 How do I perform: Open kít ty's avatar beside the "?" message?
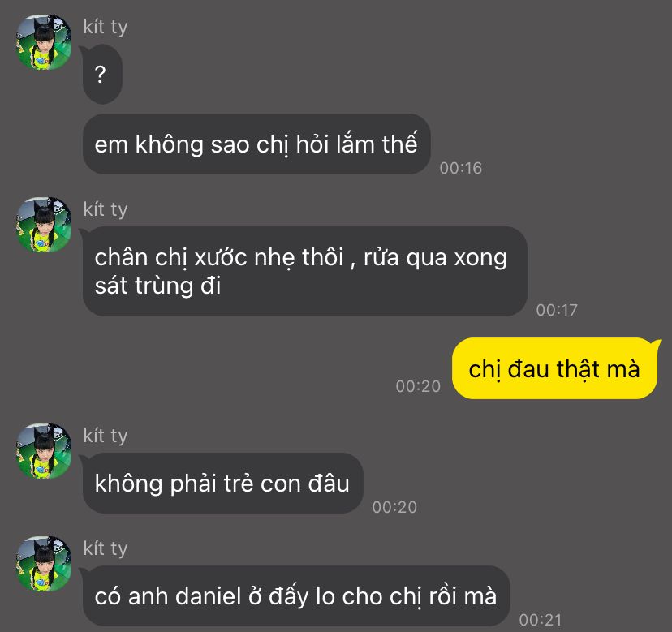(x=44, y=42)
